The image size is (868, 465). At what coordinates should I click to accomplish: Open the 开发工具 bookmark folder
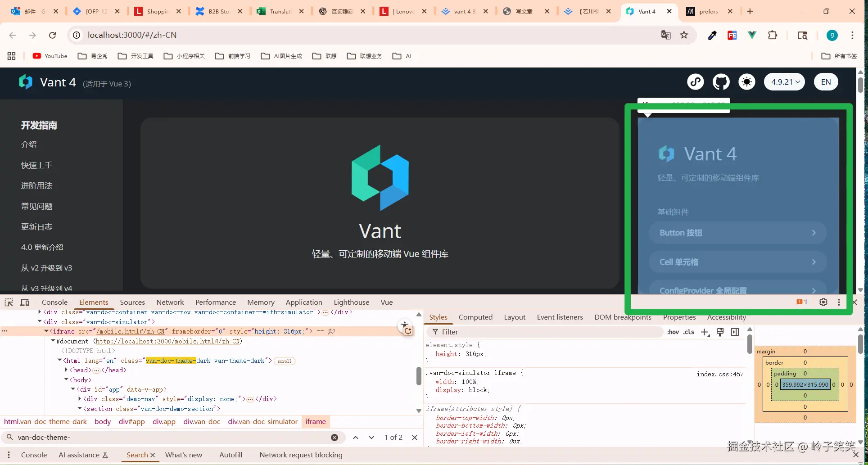tap(136, 56)
